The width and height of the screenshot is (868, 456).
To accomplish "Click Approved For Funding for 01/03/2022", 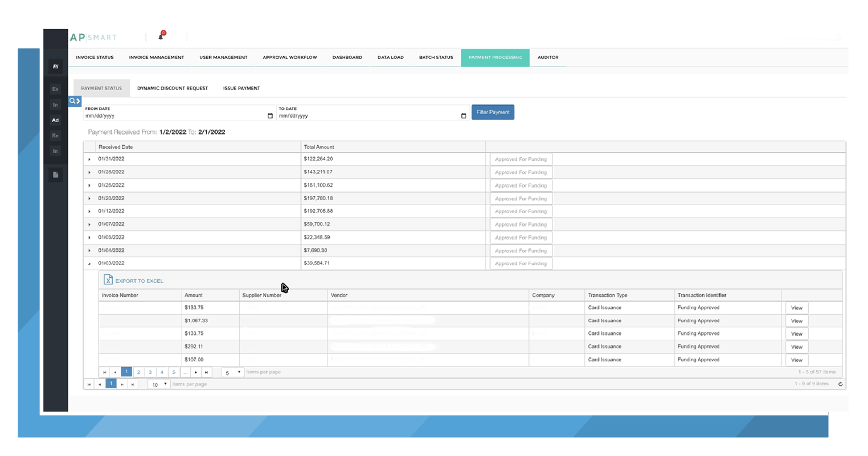I will click(x=521, y=263).
